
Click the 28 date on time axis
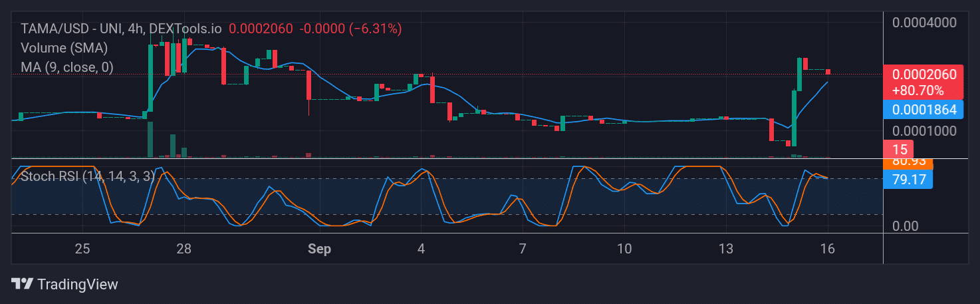point(184,249)
